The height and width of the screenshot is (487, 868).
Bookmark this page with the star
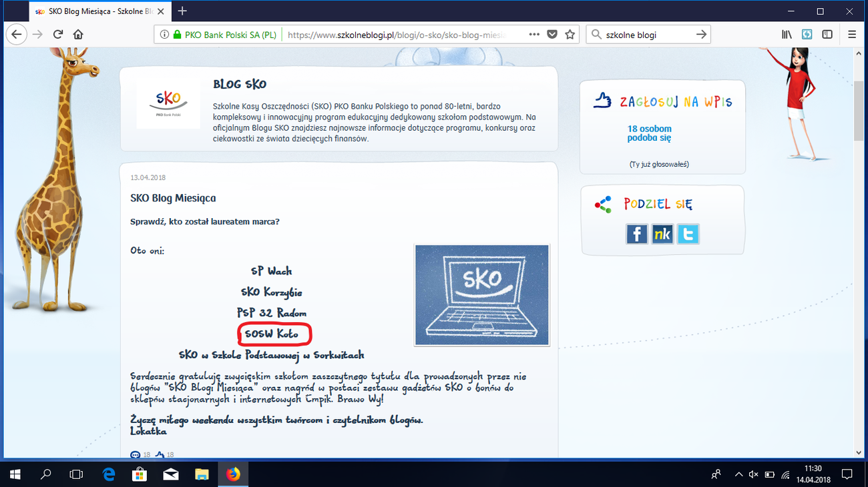tap(570, 34)
